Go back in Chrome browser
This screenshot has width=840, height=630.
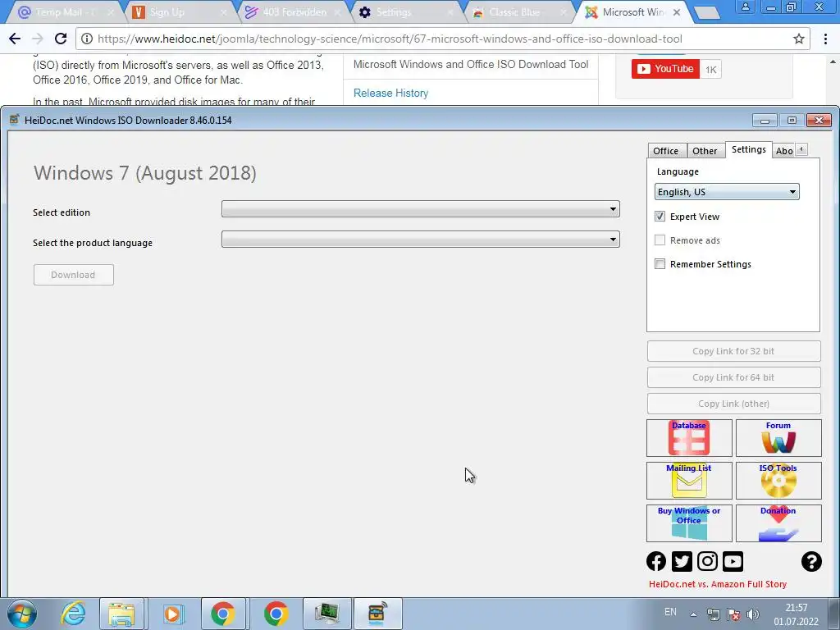point(15,39)
